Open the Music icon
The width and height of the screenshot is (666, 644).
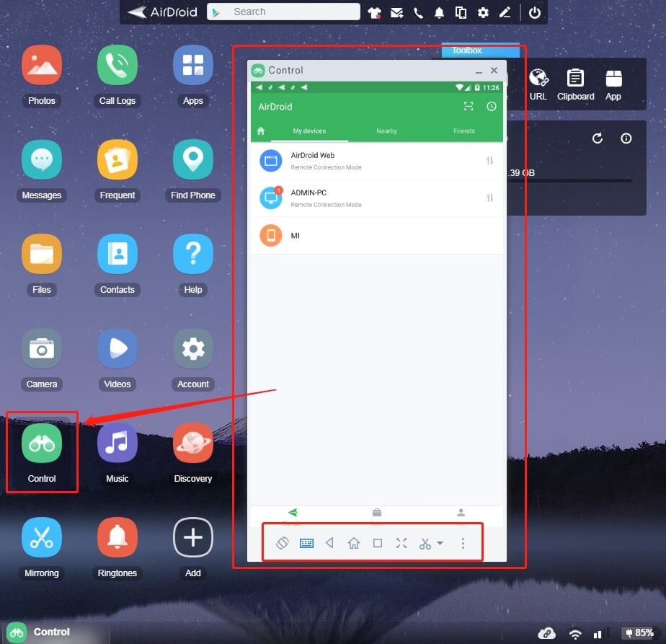(x=117, y=443)
